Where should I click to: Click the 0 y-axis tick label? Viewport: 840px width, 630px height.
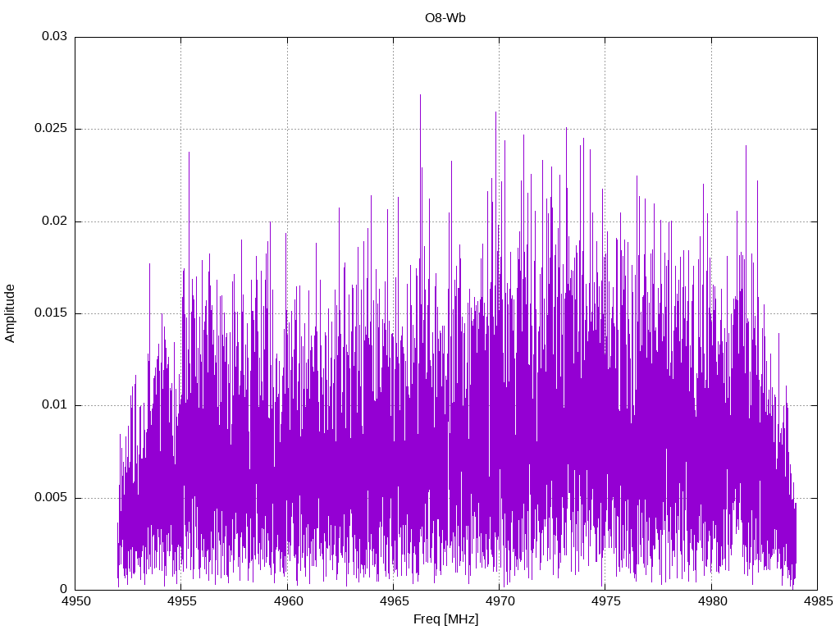coord(64,589)
